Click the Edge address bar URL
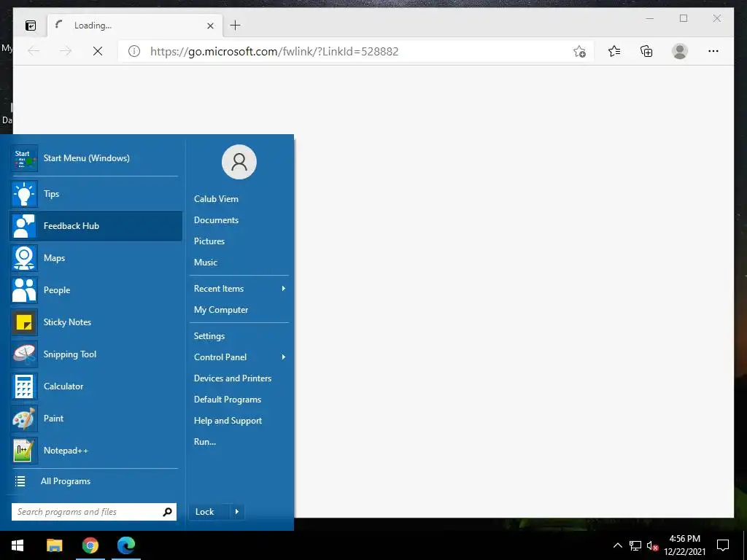The image size is (747, 560). point(274,52)
